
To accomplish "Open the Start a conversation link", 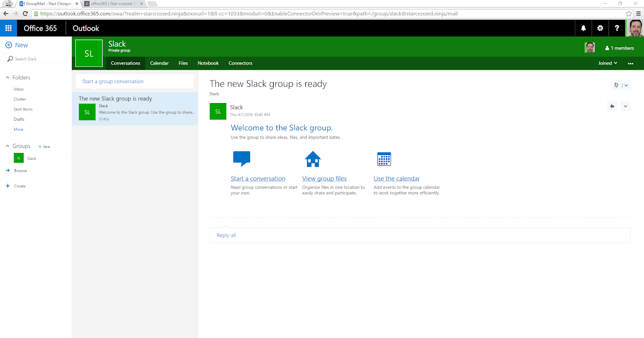I will pos(258,179).
